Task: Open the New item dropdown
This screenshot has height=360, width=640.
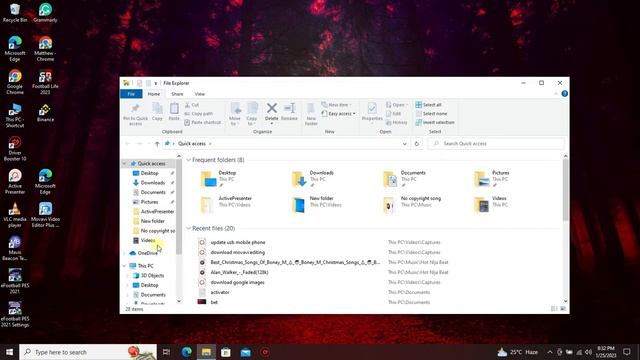Action: [x=337, y=105]
